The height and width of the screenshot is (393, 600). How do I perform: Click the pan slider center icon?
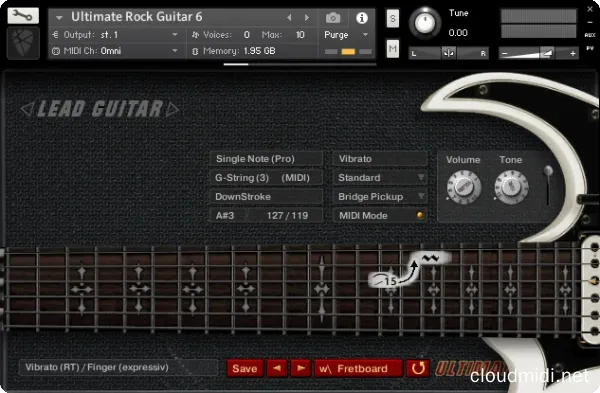448,53
